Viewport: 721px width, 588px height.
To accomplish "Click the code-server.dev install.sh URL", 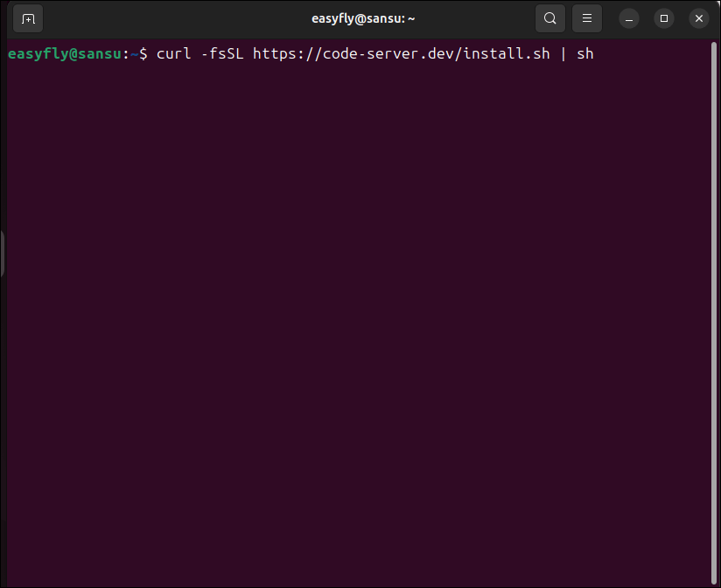I will click(x=401, y=53).
